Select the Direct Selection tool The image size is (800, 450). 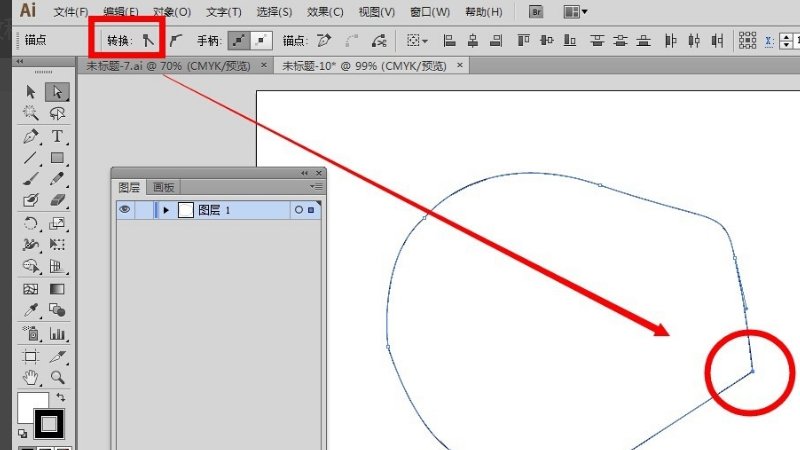coord(57,92)
